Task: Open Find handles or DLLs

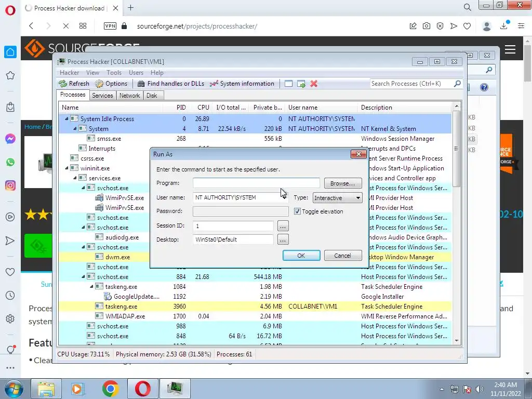Action: (171, 84)
